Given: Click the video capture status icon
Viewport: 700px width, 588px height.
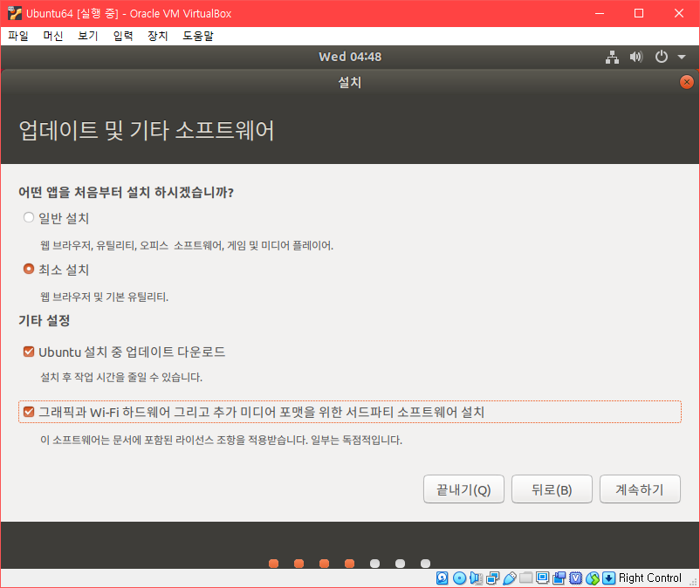Looking at the screenshot, I should pyautogui.click(x=559, y=578).
